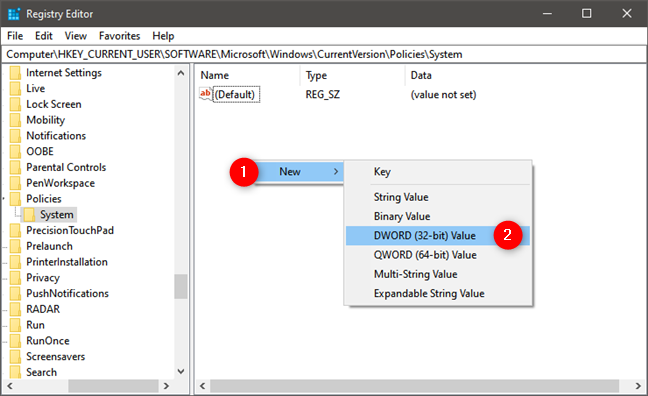This screenshot has height=396, width=648.
Task: Click the RunOnce folder icon
Action: point(15,341)
